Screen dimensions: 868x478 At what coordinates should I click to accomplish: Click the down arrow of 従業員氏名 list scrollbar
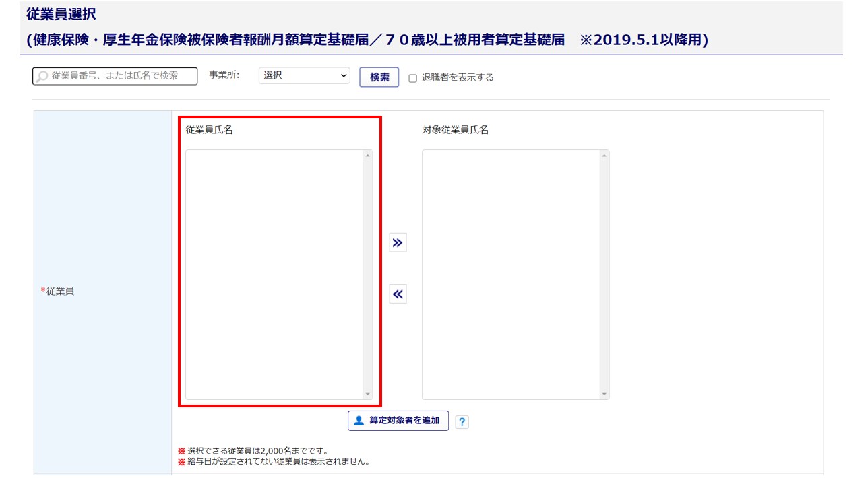367,394
